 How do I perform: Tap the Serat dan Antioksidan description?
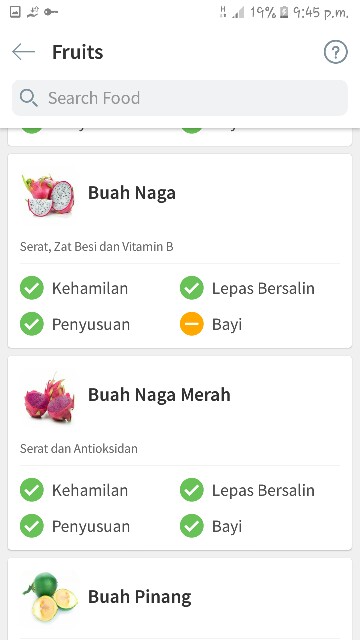[79, 449]
